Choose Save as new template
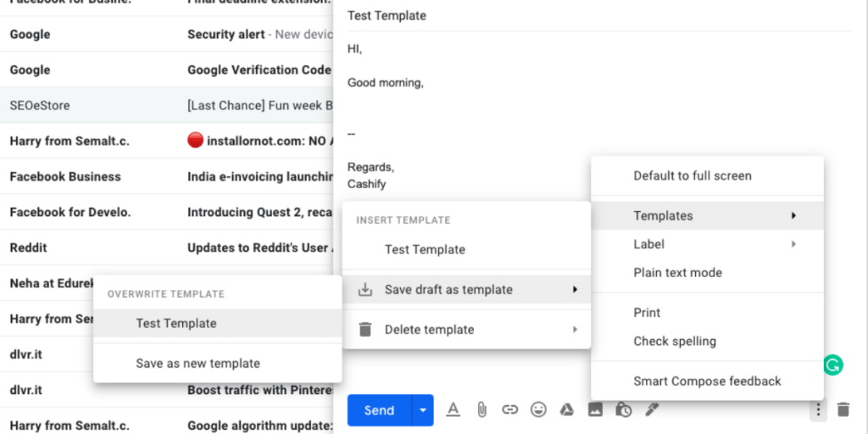868x434 pixels. [x=218, y=363]
